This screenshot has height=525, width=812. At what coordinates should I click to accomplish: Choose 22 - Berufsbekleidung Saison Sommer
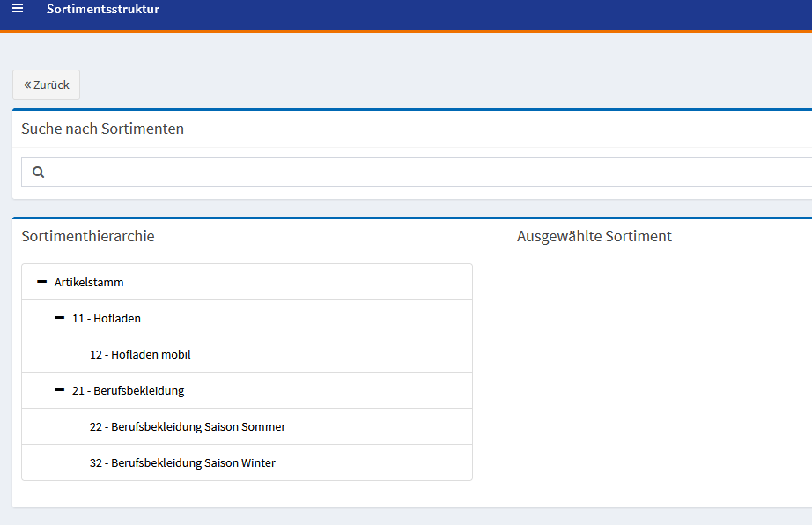point(188,427)
